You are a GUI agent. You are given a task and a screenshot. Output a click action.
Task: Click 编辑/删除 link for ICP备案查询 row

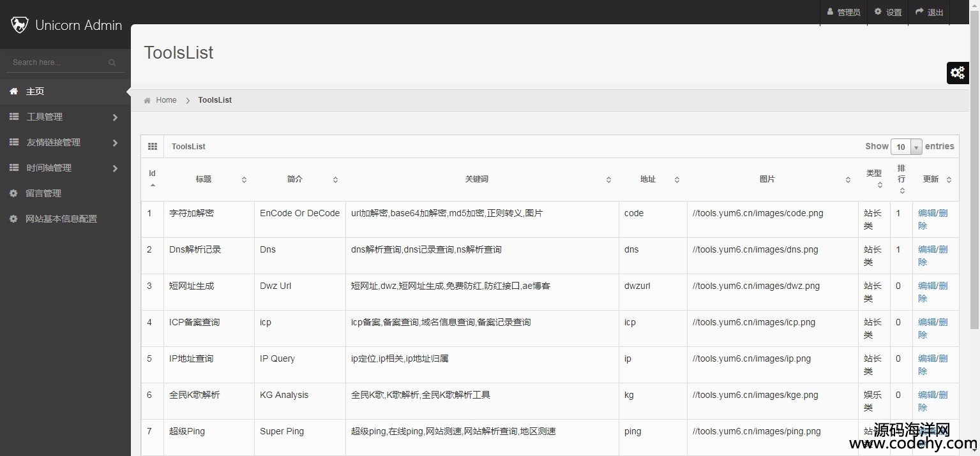pos(933,328)
